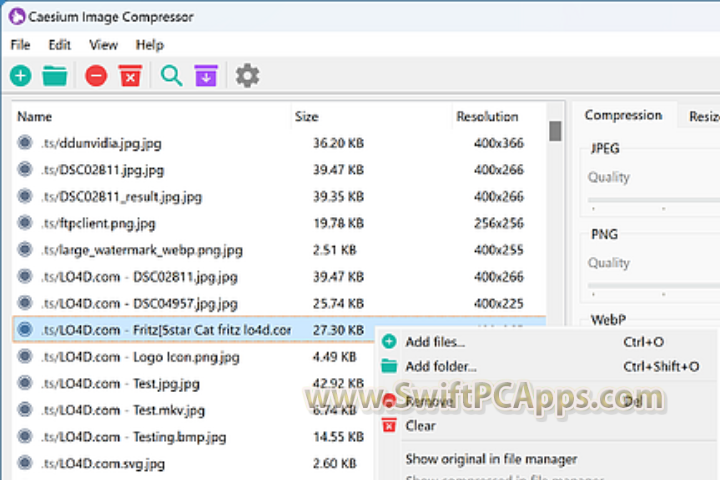
Task: Click size value 14.55 KB
Action: click(x=338, y=436)
